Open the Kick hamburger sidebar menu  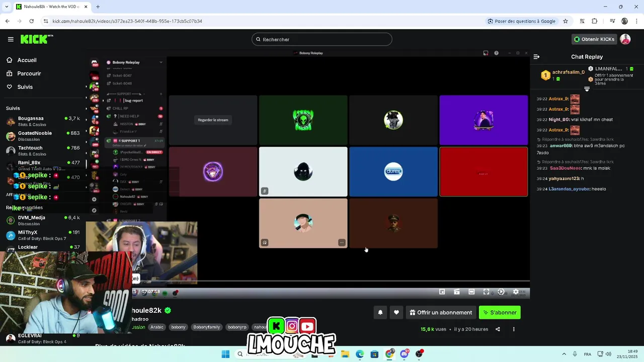(x=11, y=39)
